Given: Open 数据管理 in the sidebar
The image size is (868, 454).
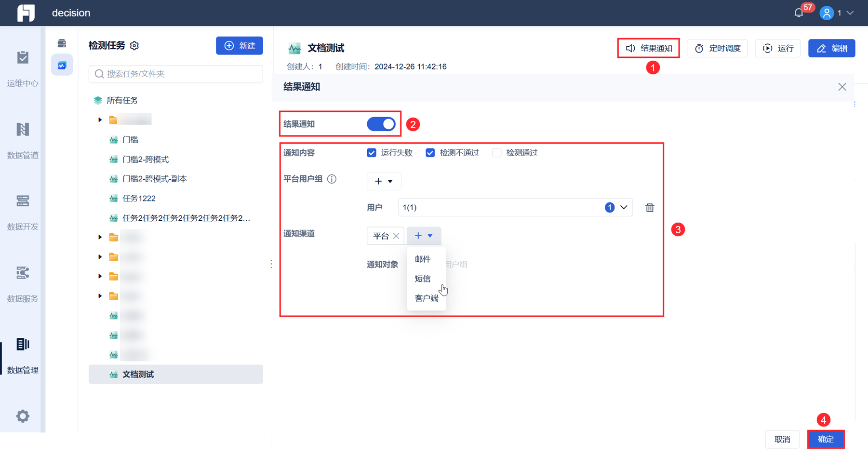Looking at the screenshot, I should click(x=23, y=356).
